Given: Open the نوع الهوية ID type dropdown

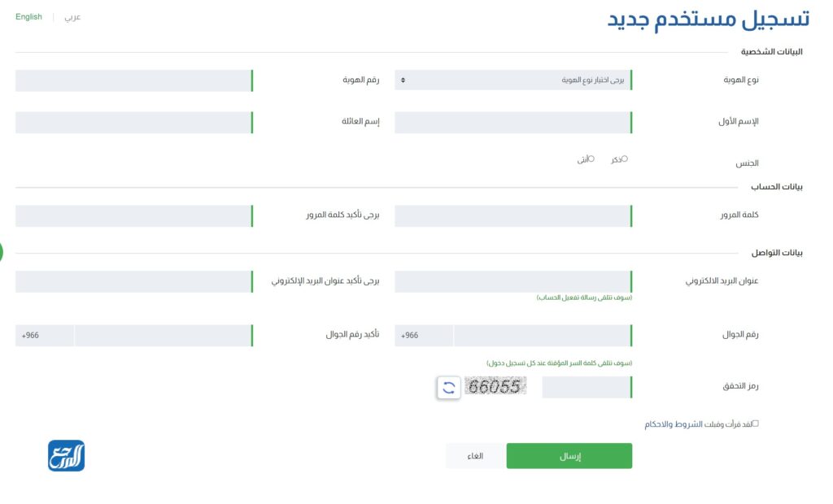Looking at the screenshot, I should [x=512, y=80].
